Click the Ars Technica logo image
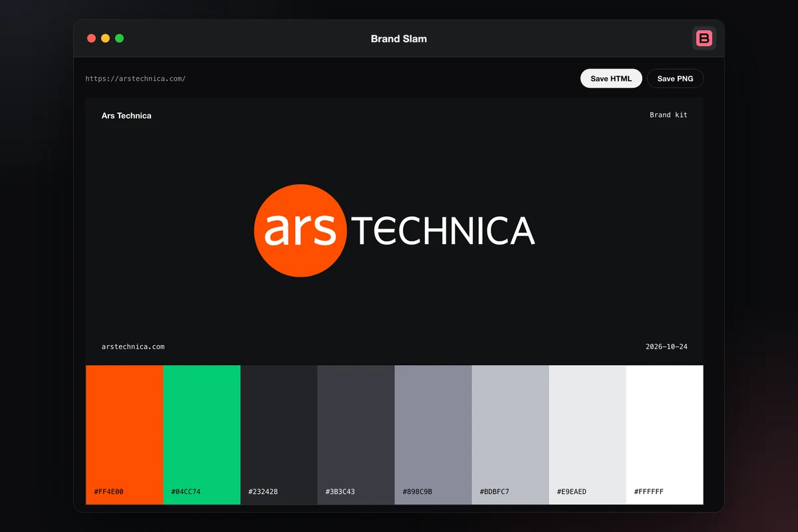This screenshot has width=798, height=532. tap(394, 230)
